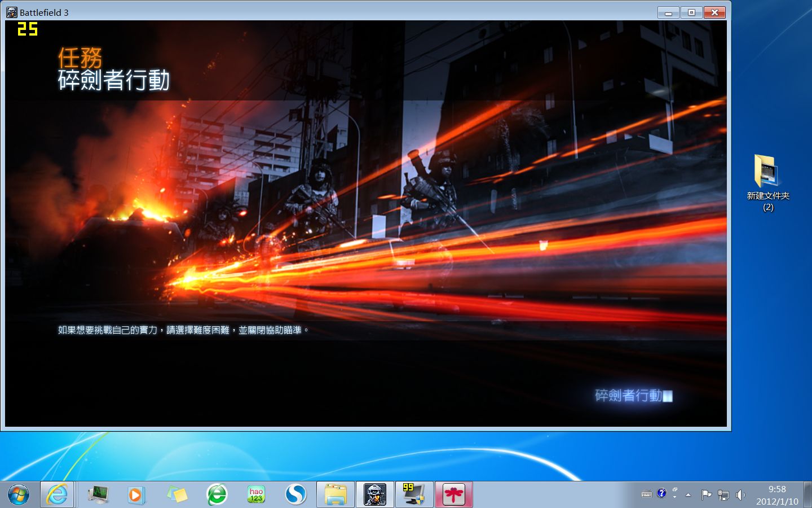The height and width of the screenshot is (508, 812).
Task: Open the hao123 taskbar shortcut
Action: (x=256, y=495)
